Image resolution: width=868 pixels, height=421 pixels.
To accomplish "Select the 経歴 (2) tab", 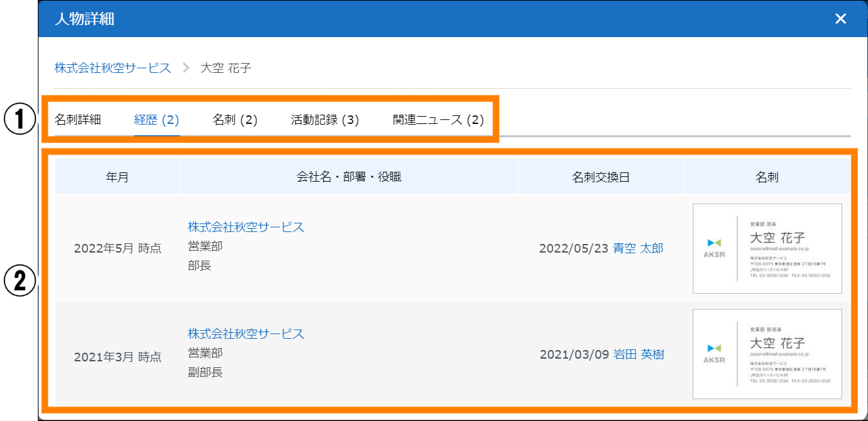I will click(x=157, y=120).
